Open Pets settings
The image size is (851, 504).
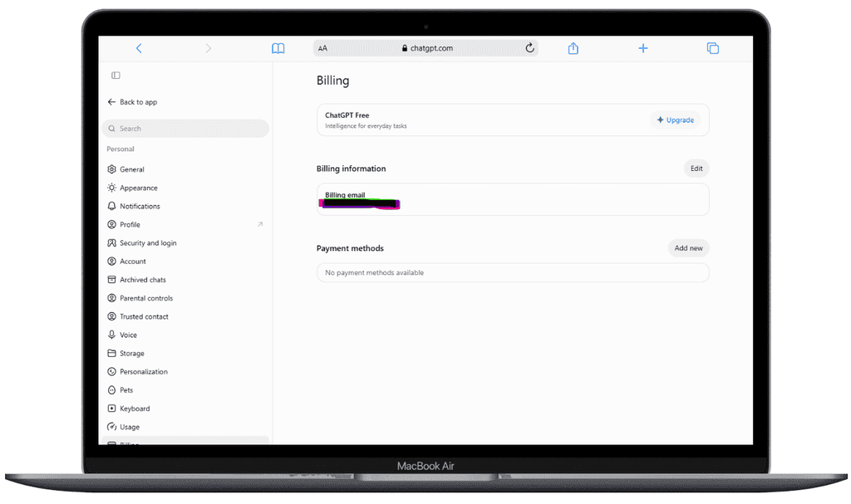185,390
